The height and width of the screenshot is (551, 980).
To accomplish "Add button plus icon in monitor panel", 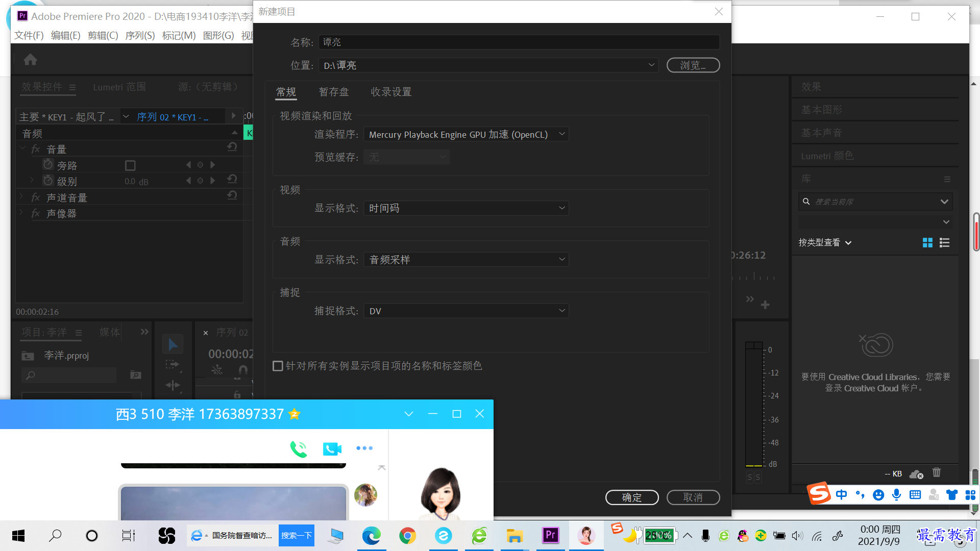I will tap(765, 305).
